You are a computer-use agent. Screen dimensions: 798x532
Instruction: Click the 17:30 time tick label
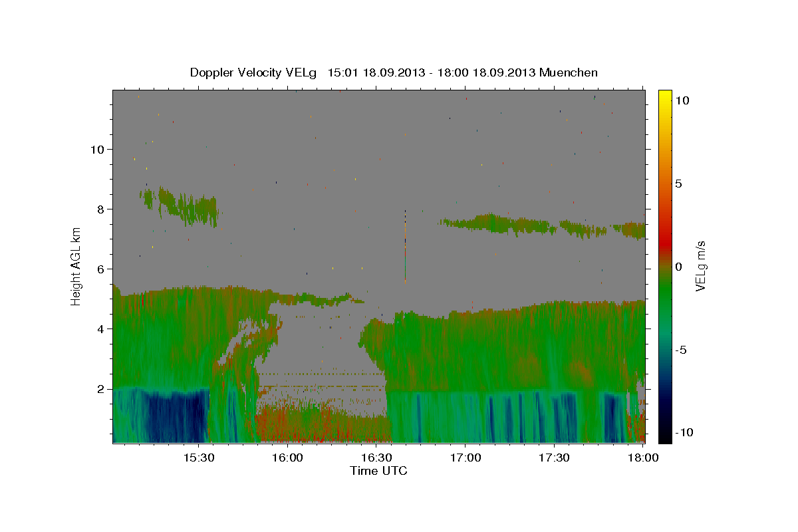555,458
